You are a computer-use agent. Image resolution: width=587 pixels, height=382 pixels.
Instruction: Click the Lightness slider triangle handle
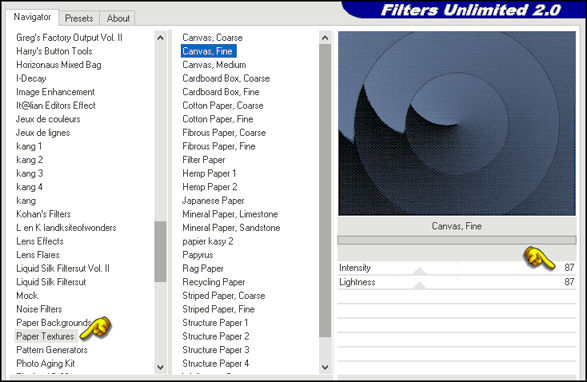tap(419, 286)
